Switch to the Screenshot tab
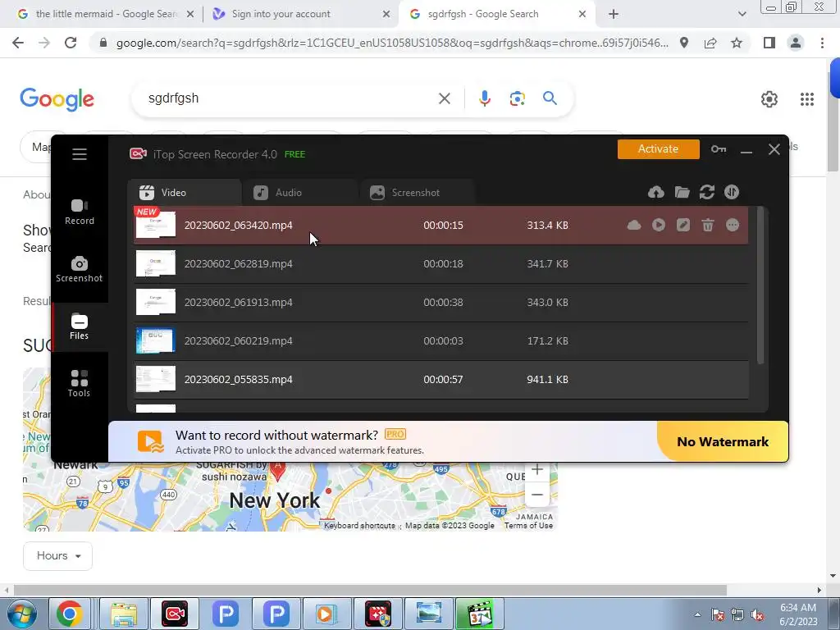The width and height of the screenshot is (840, 630). click(416, 192)
